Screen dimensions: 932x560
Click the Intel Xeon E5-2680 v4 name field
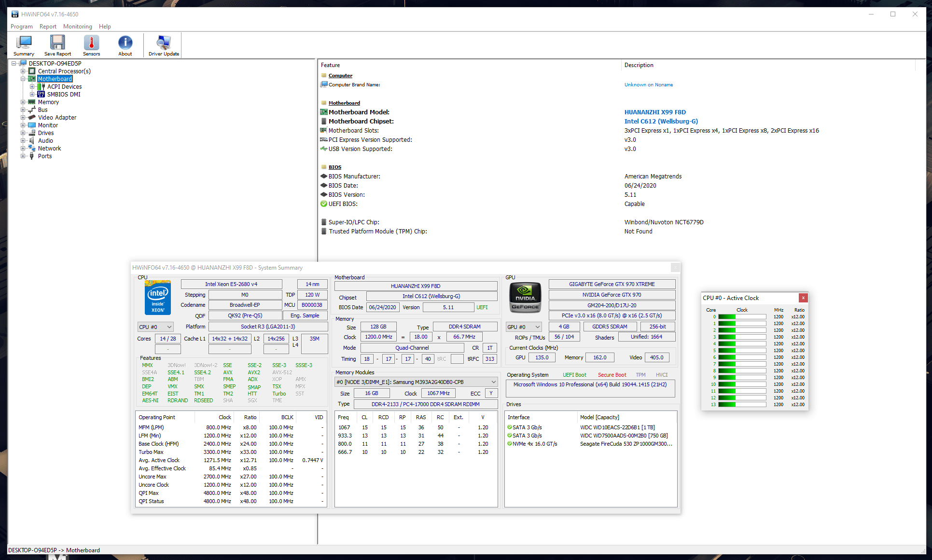coord(231,284)
